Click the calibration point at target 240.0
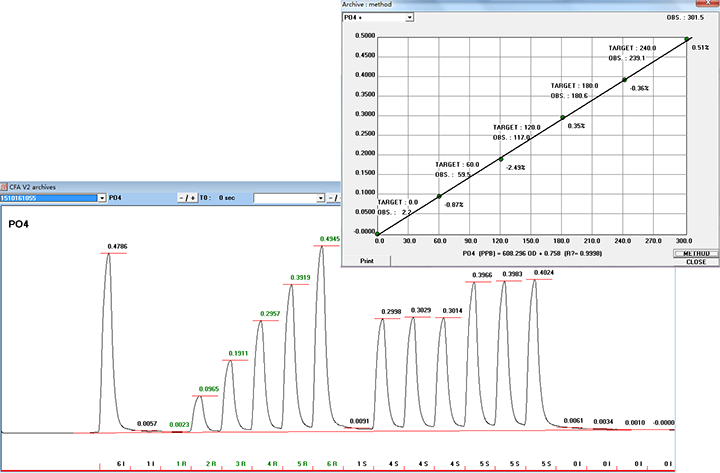The image size is (720, 473). [625, 80]
